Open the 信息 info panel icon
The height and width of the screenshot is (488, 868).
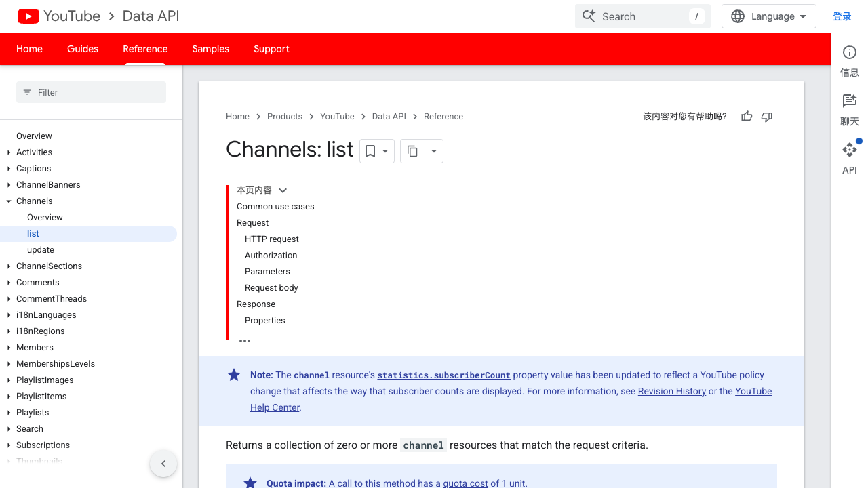point(850,52)
